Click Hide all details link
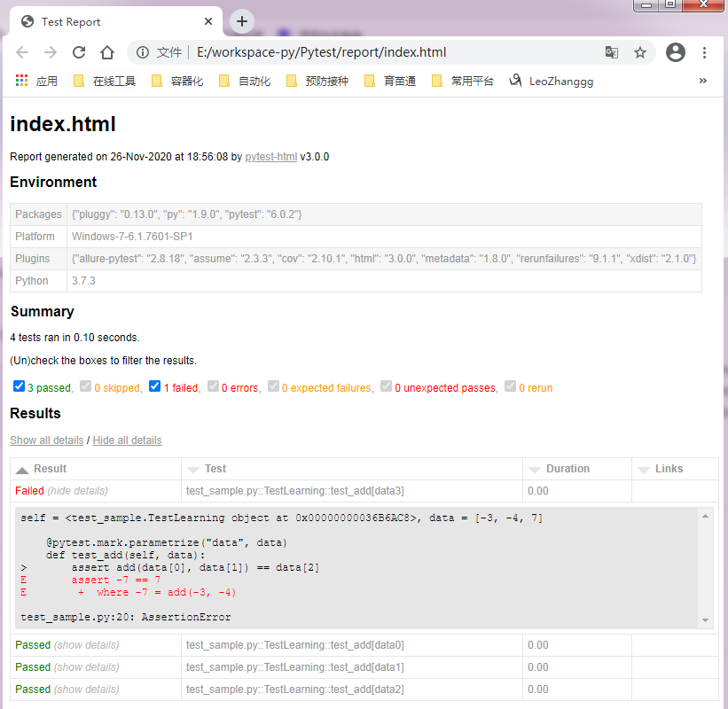Image resolution: width=728 pixels, height=709 pixels. coord(127,440)
